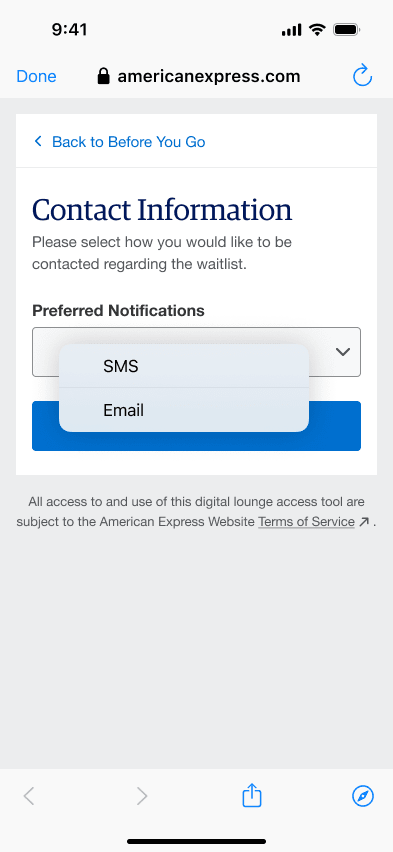Screen dimensions: 393x852
Task: Tap the left chevron before Back to Before You Go
Action: pos(38,141)
